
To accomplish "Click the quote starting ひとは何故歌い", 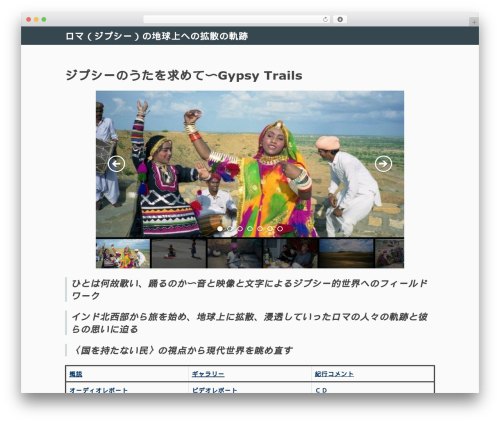I will (250, 289).
